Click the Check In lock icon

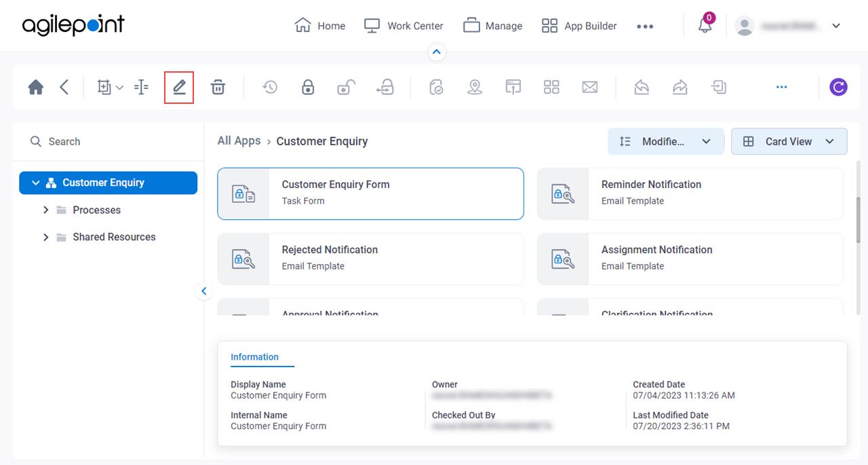[x=308, y=87]
